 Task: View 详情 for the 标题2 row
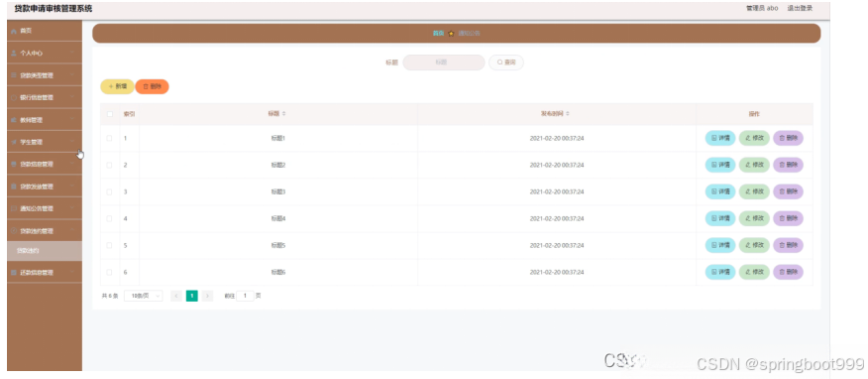[x=720, y=165]
